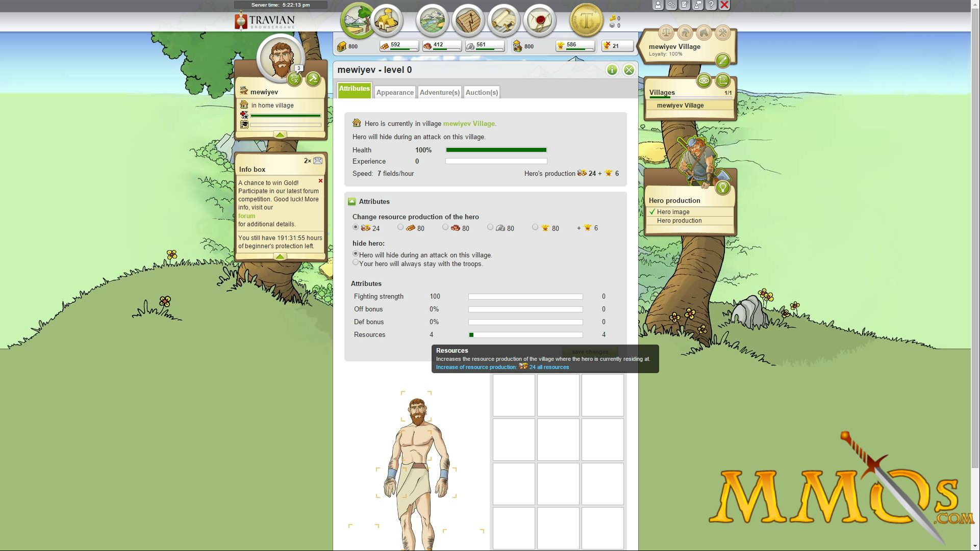Screen dimensions: 980x551
Task: Close the hero window green X button
Action: pyautogui.click(x=629, y=70)
